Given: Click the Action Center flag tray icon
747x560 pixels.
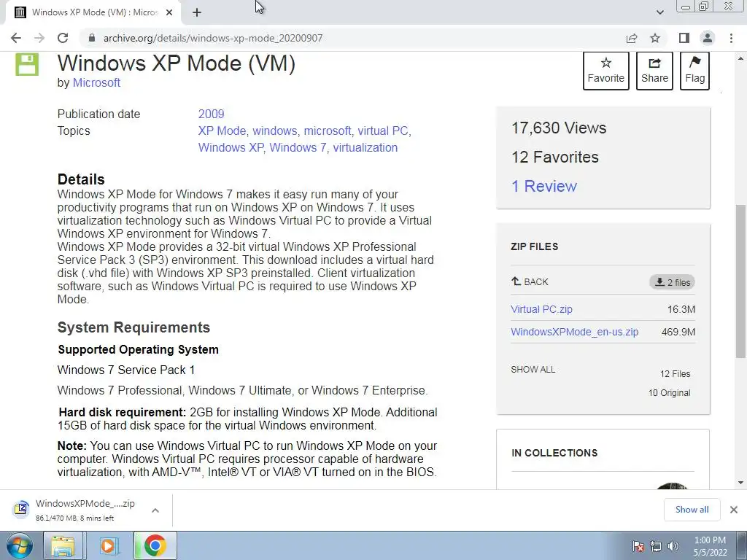Looking at the screenshot, I should coord(638,546).
